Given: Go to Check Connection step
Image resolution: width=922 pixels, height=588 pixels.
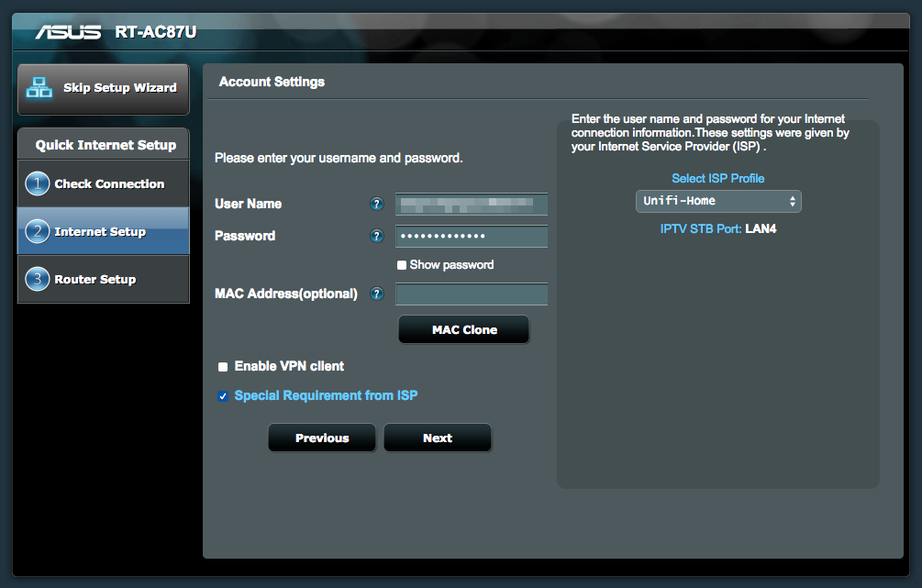Looking at the screenshot, I should pos(104,183).
